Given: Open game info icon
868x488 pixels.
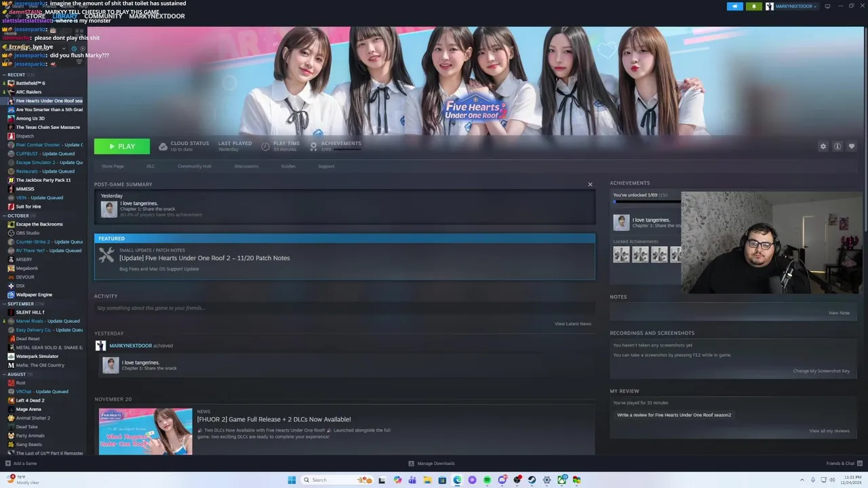Looking at the screenshot, I should coord(837,146).
